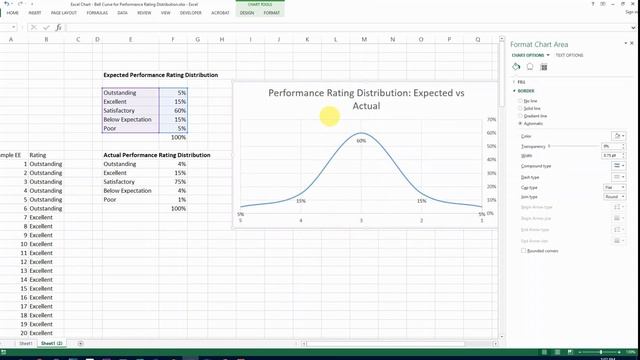The width and height of the screenshot is (640, 360).
Task: Click the Undo arrow in quick access toolbar
Action: (x=7, y=4)
